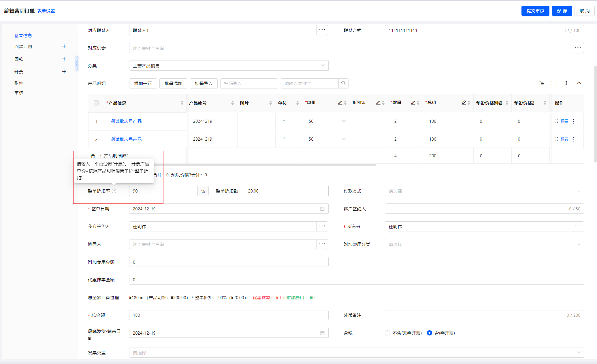597x364 pixels.
Task: Open second row 测试批次号产品 link
Action: coord(126,139)
